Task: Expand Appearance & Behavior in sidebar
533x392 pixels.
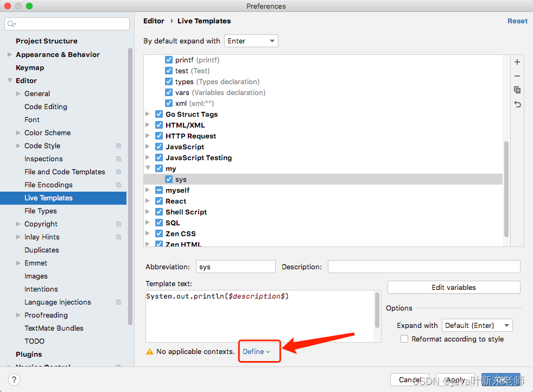Action: [10, 54]
